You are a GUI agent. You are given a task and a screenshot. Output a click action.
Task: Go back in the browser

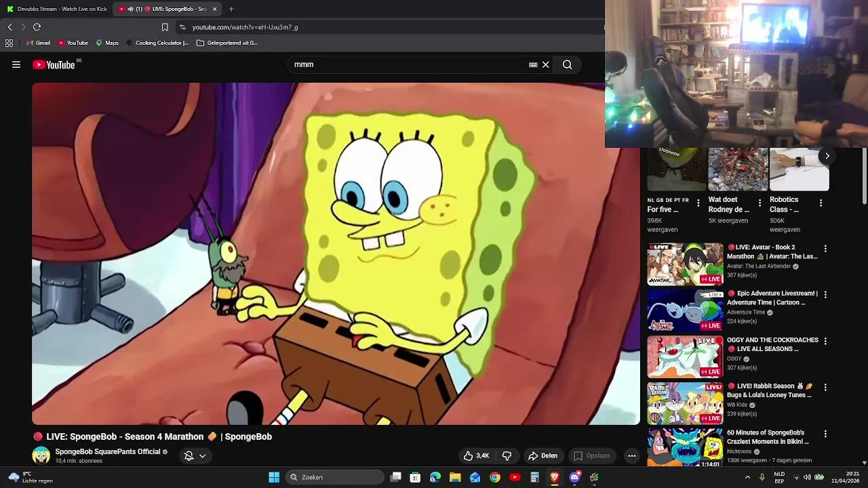point(9,27)
